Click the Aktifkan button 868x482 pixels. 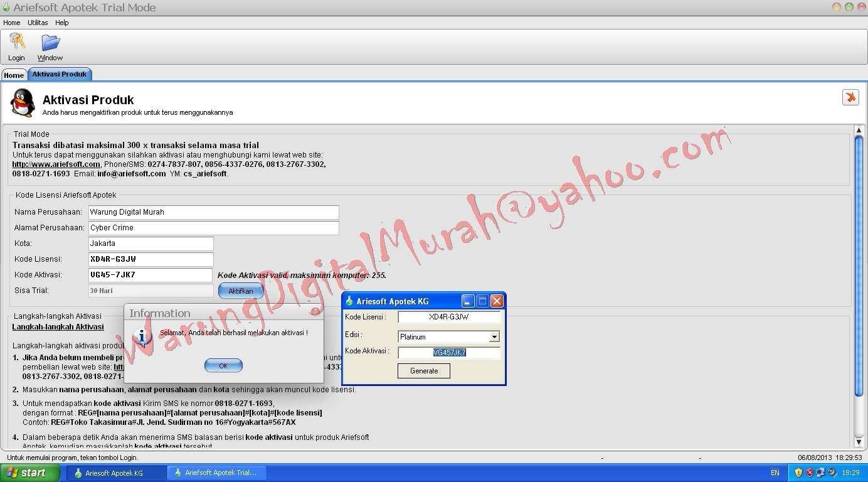(x=241, y=291)
